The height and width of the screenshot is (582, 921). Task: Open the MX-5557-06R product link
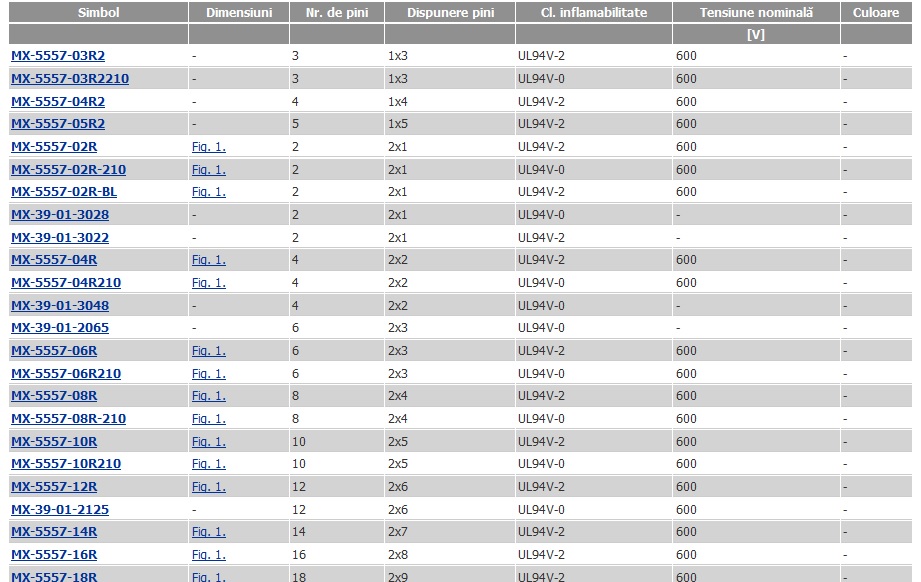[x=54, y=351]
